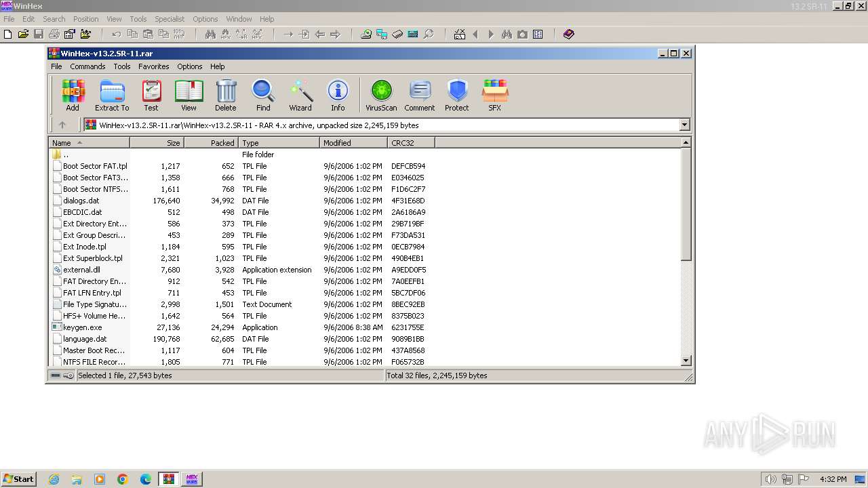868x488 pixels.
Task: Start VirusScan on the archive
Action: tap(381, 95)
